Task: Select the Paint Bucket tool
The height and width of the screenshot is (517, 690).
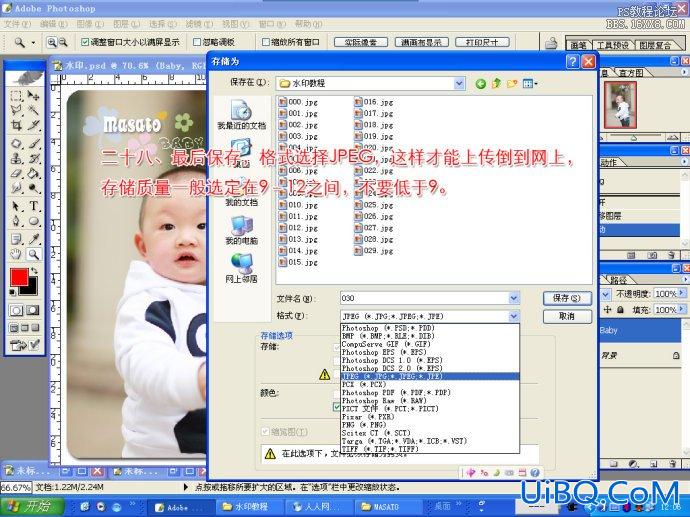Action: (x=33, y=173)
